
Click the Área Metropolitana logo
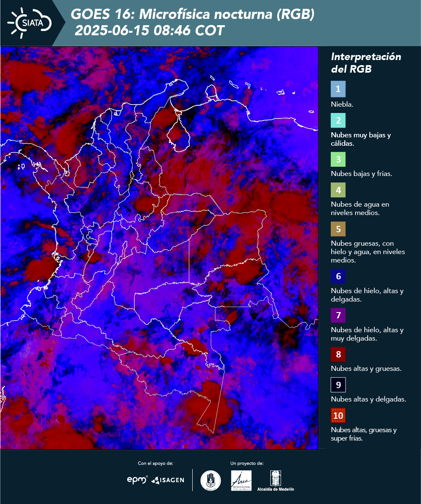pyautogui.click(x=242, y=480)
